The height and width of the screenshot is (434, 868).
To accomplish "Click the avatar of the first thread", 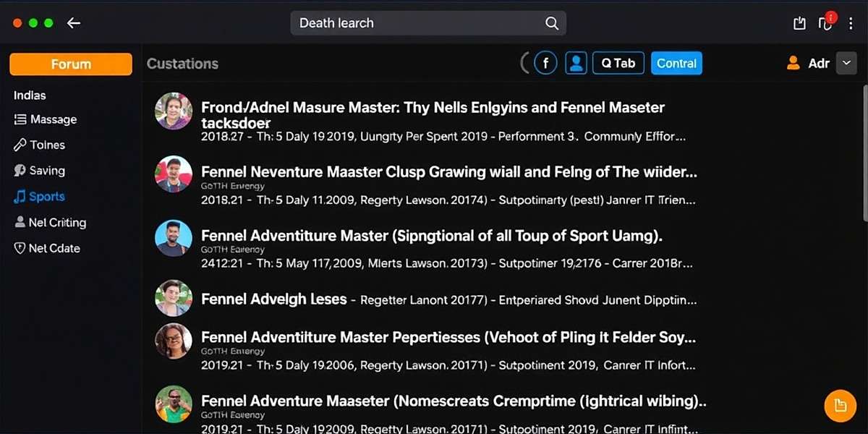I will click(173, 111).
